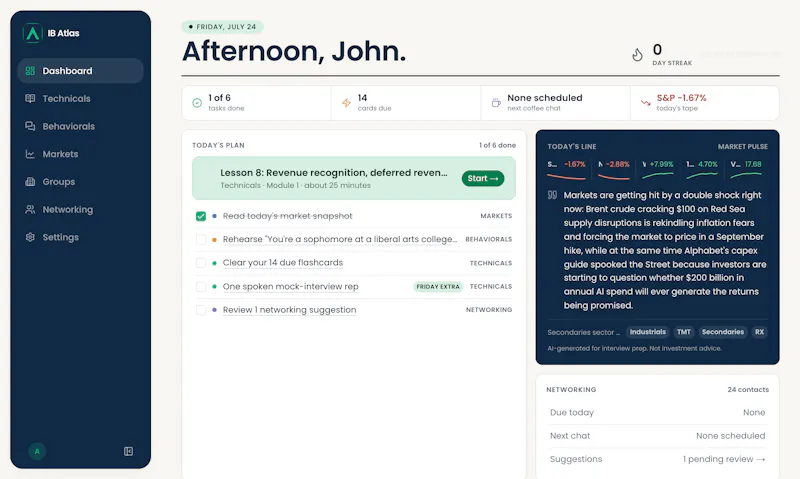
Task: Click the S&P -1.67% today's tape stat
Action: (x=705, y=103)
